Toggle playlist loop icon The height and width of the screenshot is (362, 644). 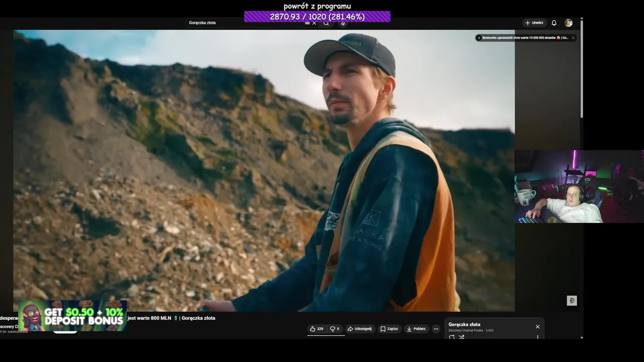[x=452, y=337]
